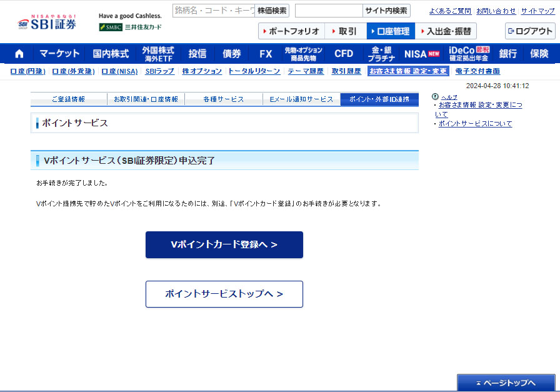Open the NISA section in navigation
Screen dimensions: 560x392
tap(421, 54)
